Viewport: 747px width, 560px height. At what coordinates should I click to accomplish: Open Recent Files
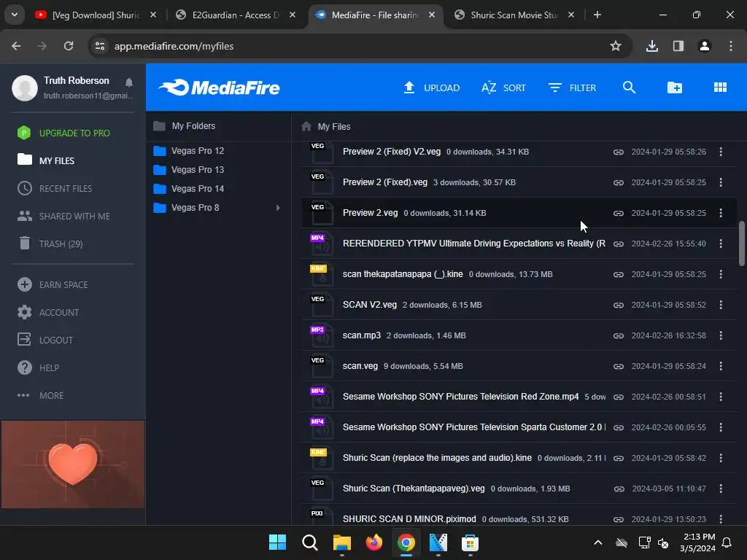click(55, 188)
